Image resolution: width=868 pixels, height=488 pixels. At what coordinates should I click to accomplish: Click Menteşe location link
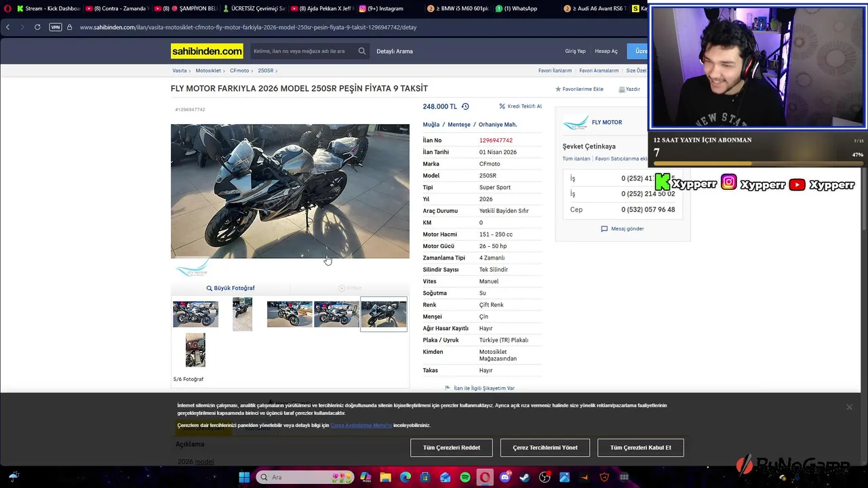click(x=459, y=125)
